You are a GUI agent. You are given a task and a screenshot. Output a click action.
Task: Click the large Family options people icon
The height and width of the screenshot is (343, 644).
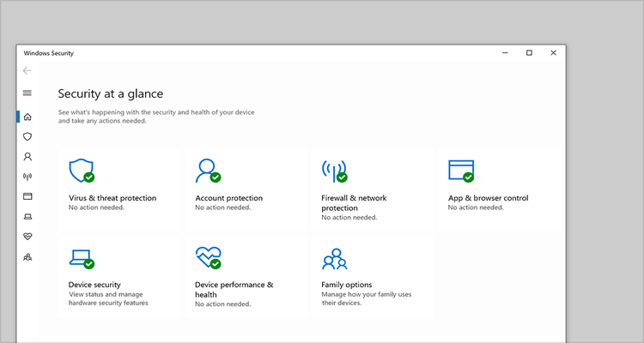(335, 259)
